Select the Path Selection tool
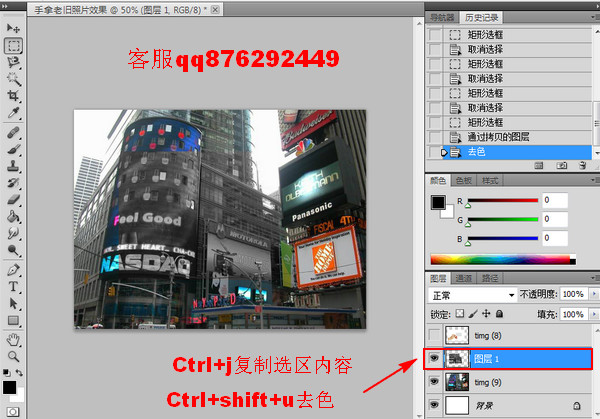Viewport: 600px width, 419px height. [13, 303]
